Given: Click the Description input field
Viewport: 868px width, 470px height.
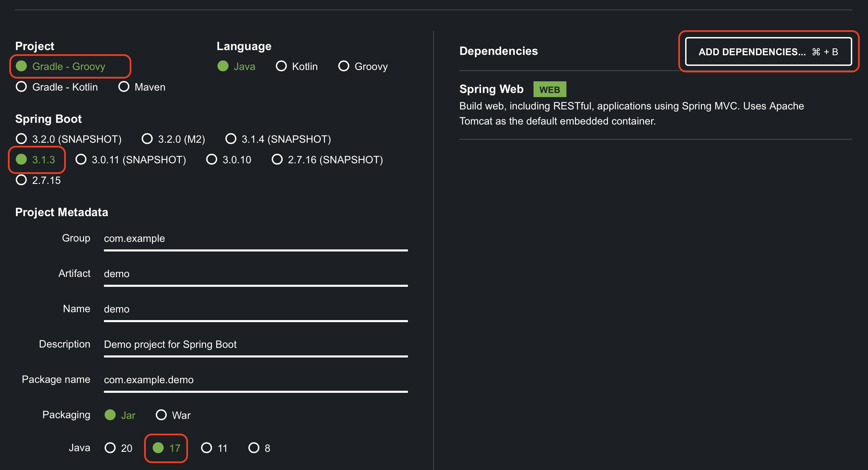Looking at the screenshot, I should (256, 345).
